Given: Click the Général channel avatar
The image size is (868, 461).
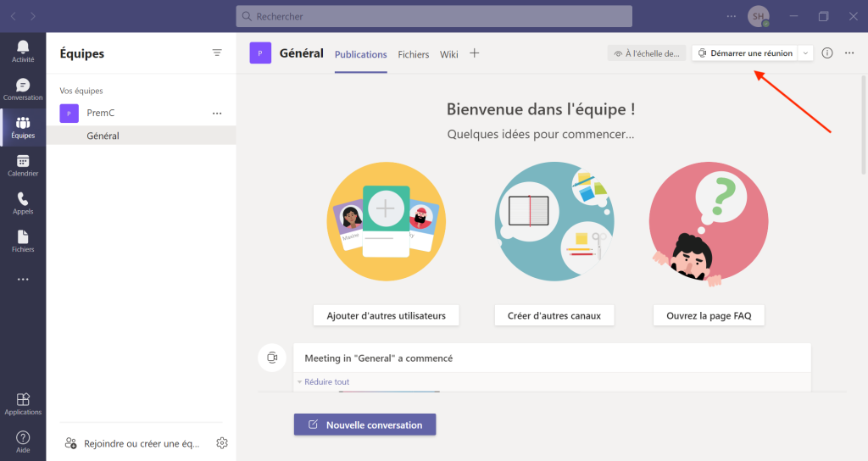Looking at the screenshot, I should pos(260,53).
